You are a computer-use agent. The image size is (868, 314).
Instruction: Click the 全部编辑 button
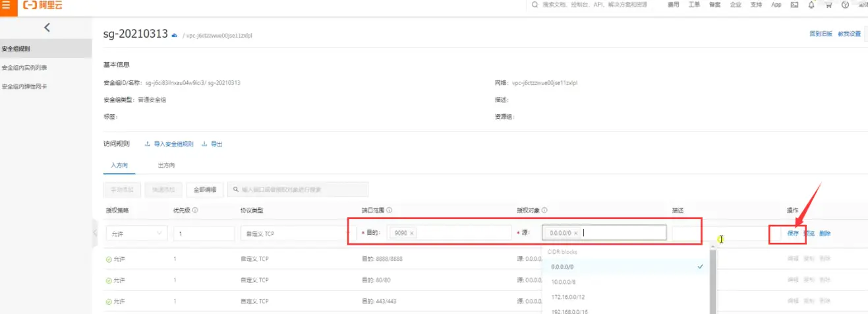click(x=205, y=189)
